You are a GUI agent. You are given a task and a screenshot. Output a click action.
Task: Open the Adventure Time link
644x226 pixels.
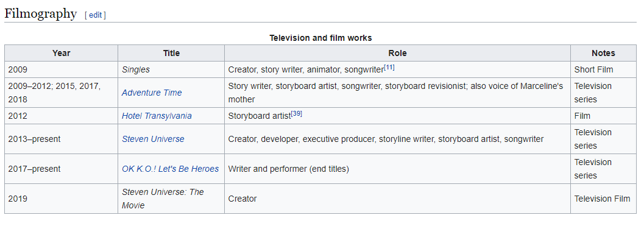click(152, 93)
